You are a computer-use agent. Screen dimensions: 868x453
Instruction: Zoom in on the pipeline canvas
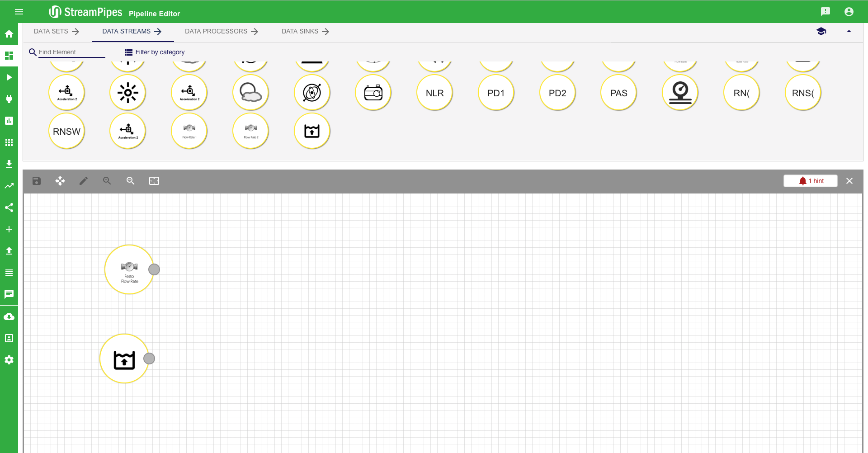[x=107, y=181]
